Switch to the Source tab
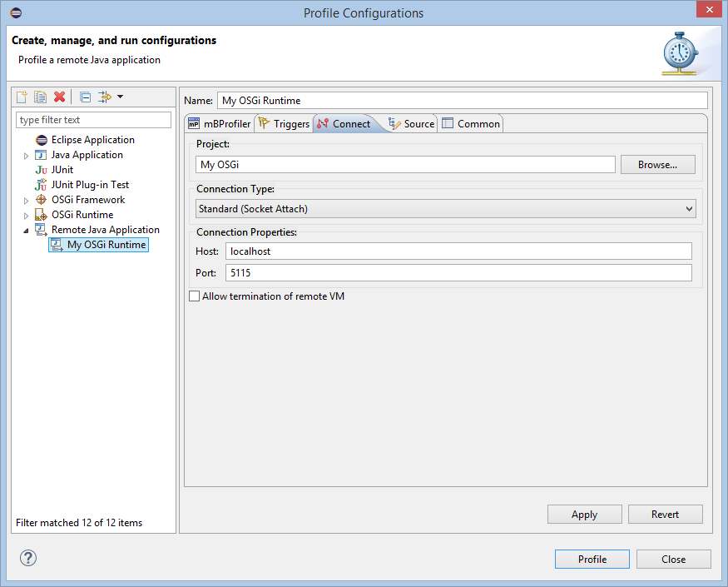728x587 pixels. pyautogui.click(x=412, y=124)
